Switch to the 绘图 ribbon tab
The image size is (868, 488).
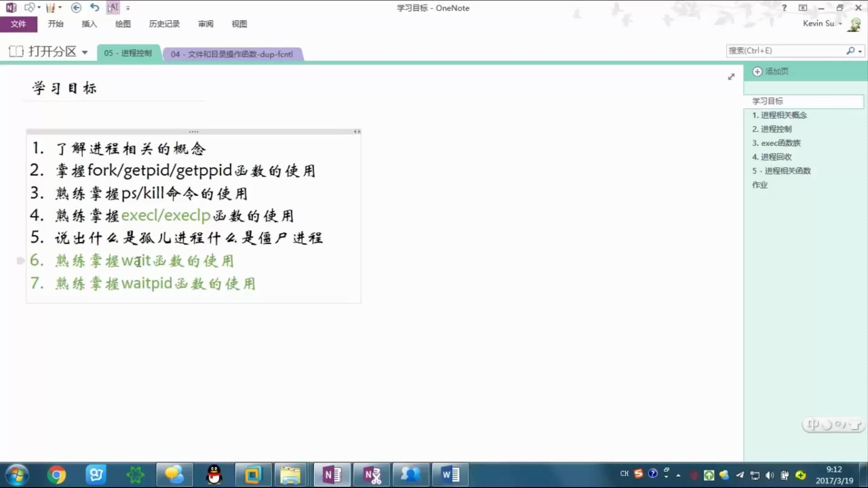[123, 24]
